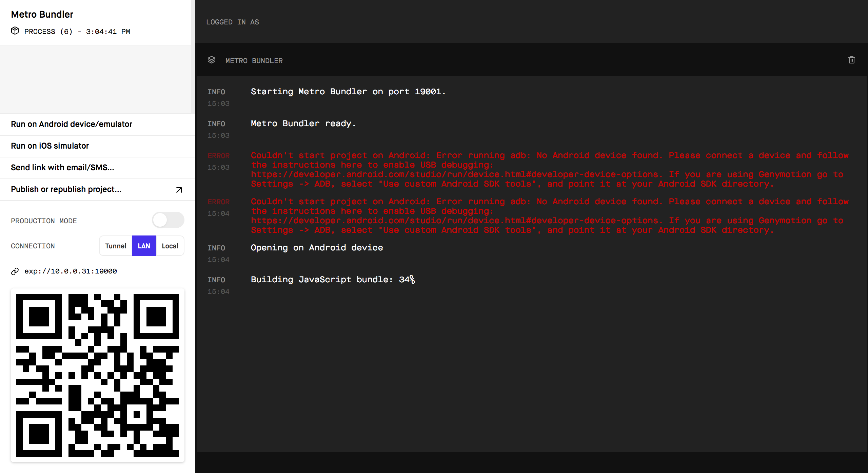The height and width of the screenshot is (473, 868).
Task: Click the METRO BUNDLER log panel header
Action: 254,61
